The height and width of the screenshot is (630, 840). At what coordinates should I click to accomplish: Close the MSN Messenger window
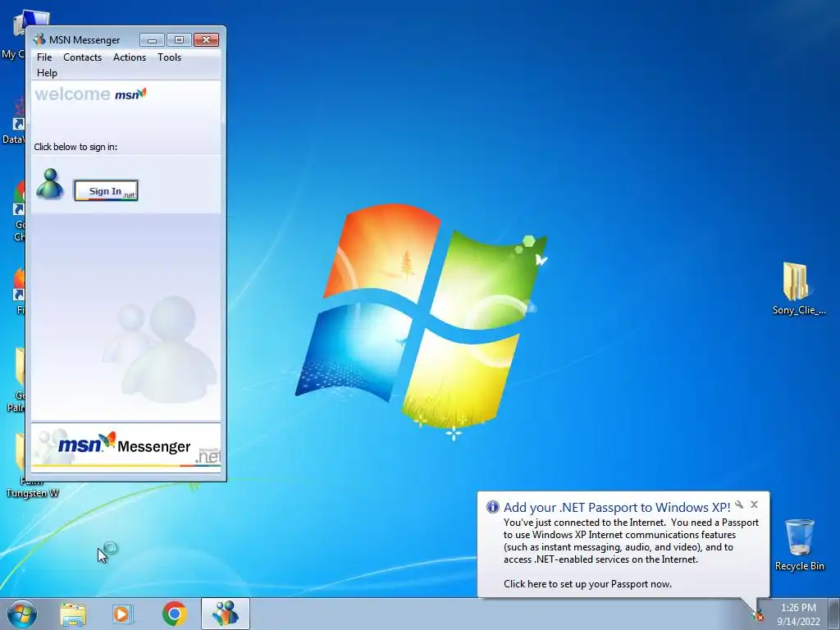(x=206, y=39)
